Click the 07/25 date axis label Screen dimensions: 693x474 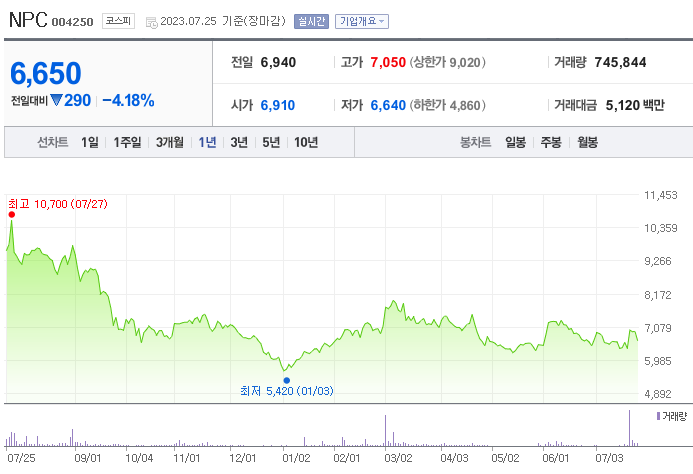21,458
